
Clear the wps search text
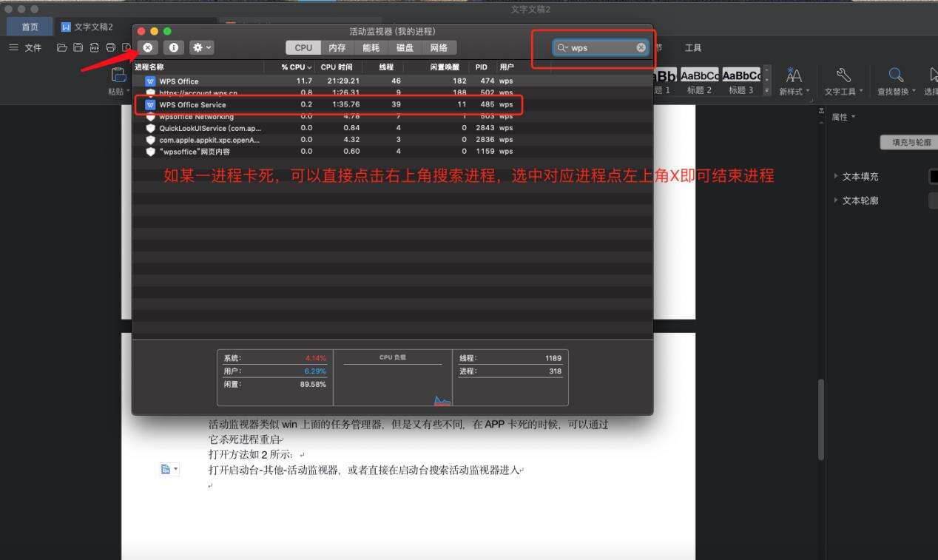tap(641, 47)
